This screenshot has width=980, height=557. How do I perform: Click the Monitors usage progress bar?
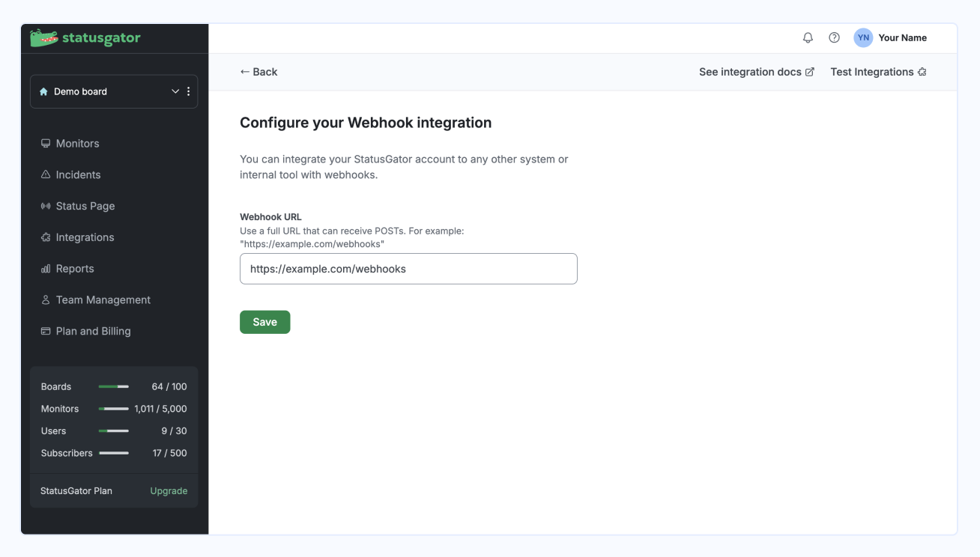[x=114, y=409]
